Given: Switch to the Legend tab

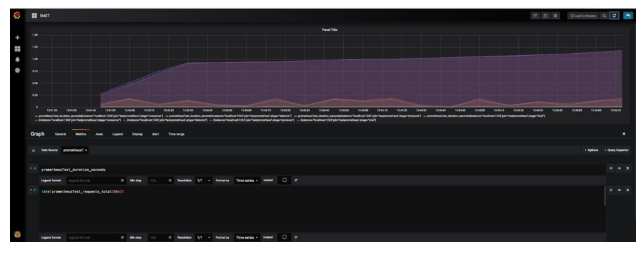Looking at the screenshot, I should pyautogui.click(x=117, y=134).
